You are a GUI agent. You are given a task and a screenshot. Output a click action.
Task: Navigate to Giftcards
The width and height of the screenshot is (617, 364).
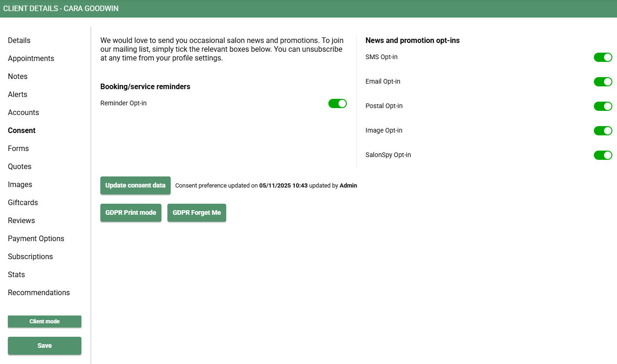(x=23, y=203)
